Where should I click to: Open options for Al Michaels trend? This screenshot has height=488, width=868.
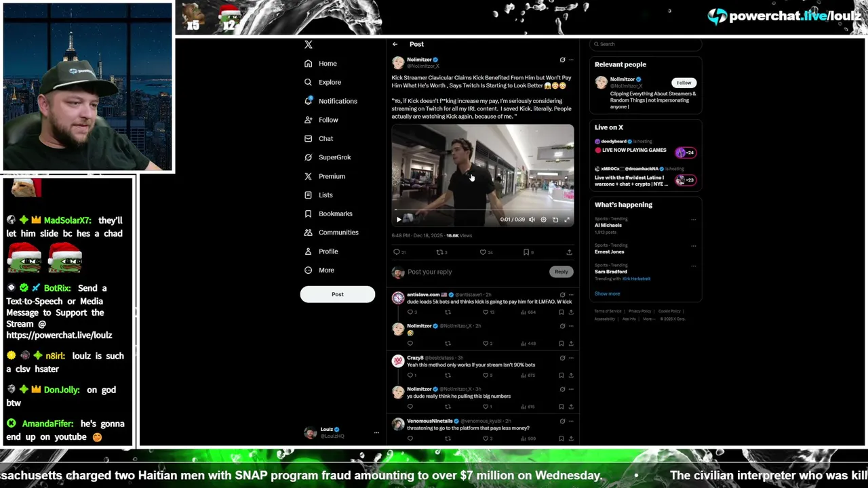click(x=693, y=220)
